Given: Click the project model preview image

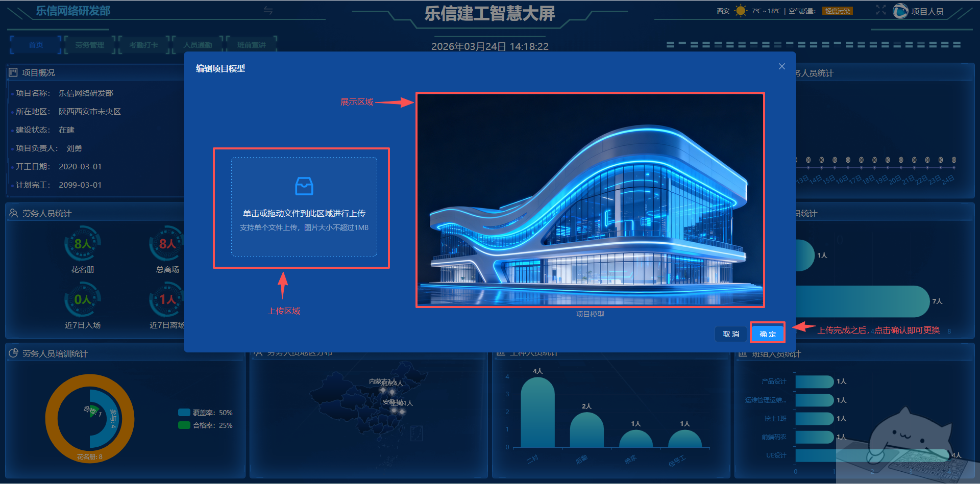Looking at the screenshot, I should coord(590,200).
